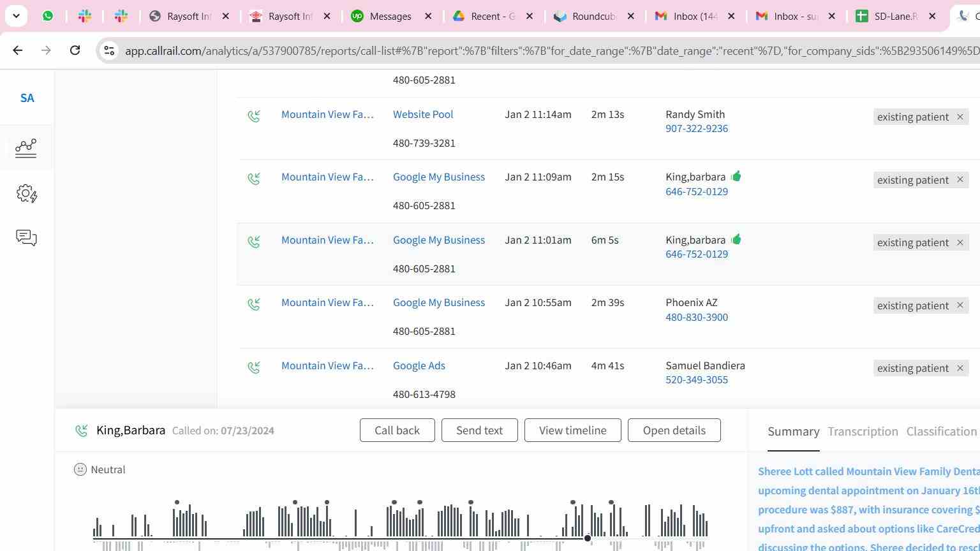
Task: Remove existing patient tag on 11:01am call
Action: [x=960, y=242]
